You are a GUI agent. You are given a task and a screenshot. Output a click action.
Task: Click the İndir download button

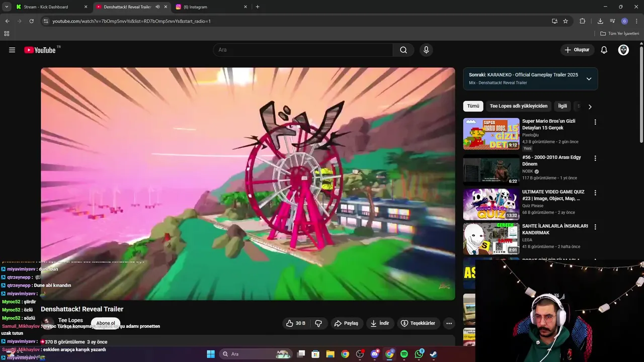[380, 323]
